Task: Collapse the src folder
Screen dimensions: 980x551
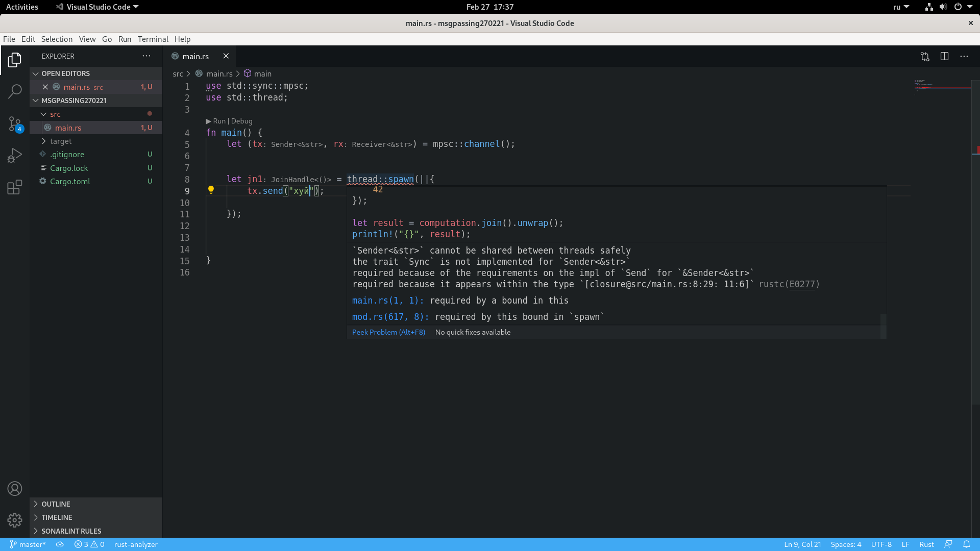Action: coord(96,114)
